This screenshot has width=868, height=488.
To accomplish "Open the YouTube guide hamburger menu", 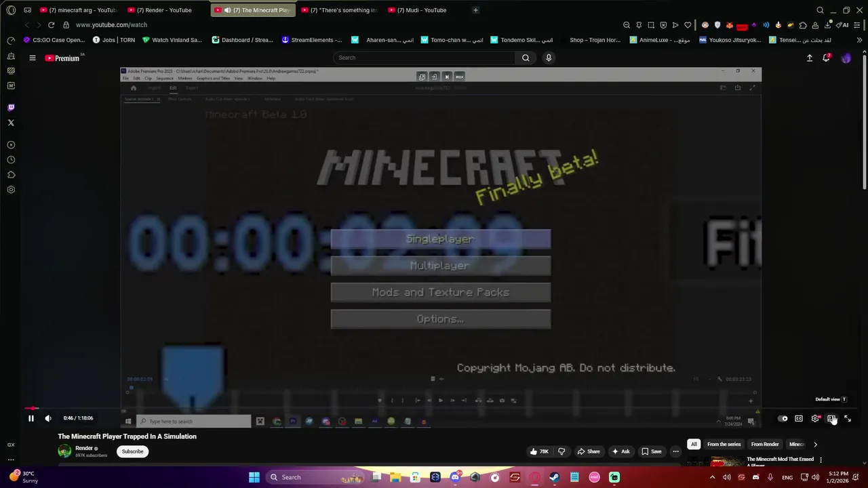I will 32,58.
